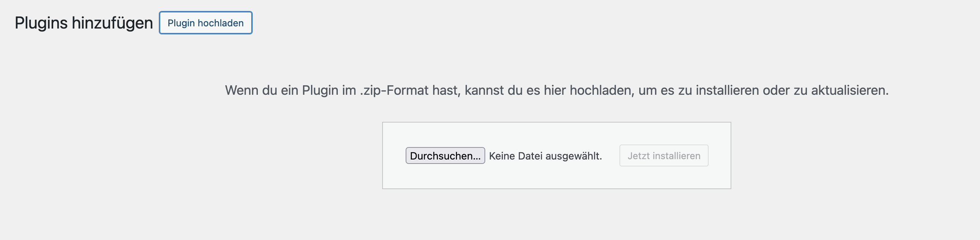
Task: Click the Plugin hochladen button
Action: tap(205, 23)
